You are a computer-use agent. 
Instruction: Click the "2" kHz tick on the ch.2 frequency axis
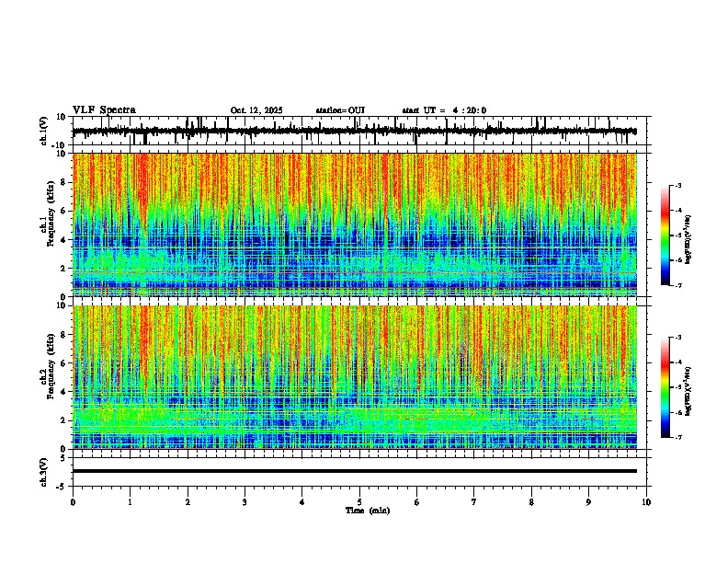click(x=63, y=420)
